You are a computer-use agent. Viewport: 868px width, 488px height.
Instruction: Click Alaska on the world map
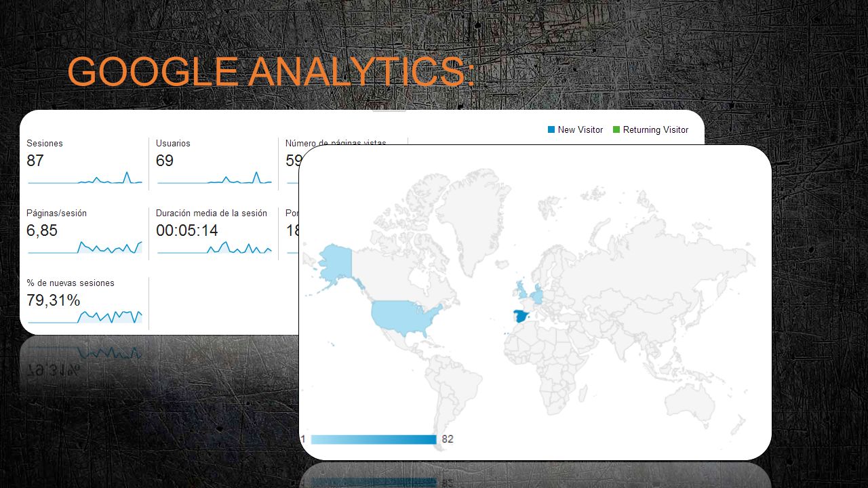pos(336,262)
